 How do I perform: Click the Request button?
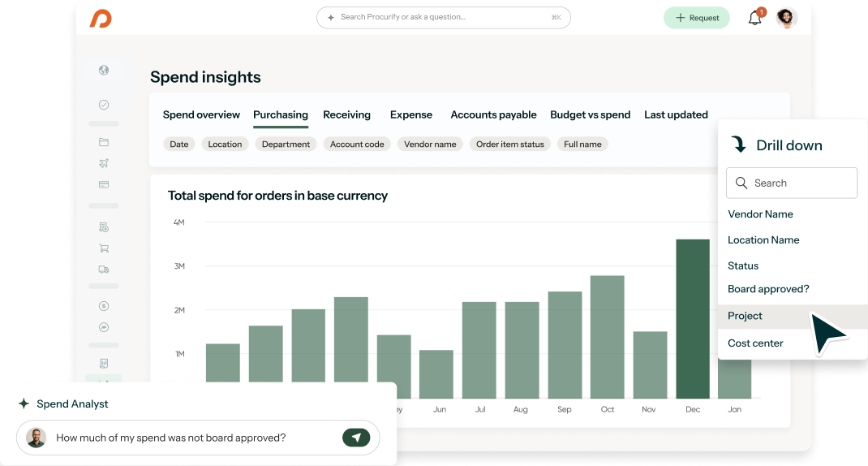point(696,18)
